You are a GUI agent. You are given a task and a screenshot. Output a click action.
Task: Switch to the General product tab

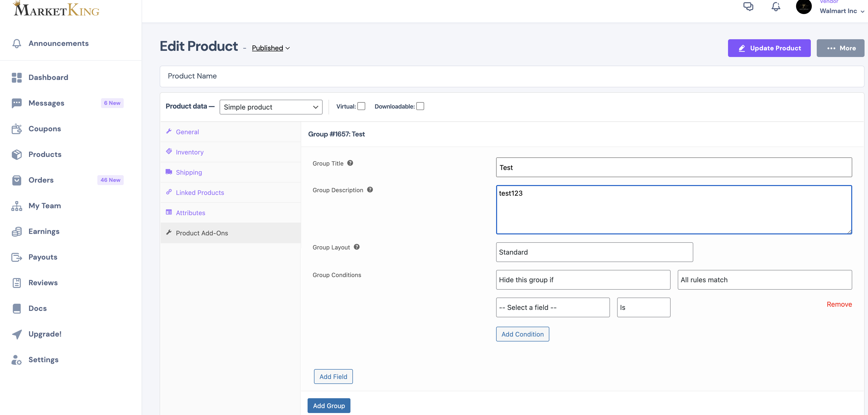230,132
